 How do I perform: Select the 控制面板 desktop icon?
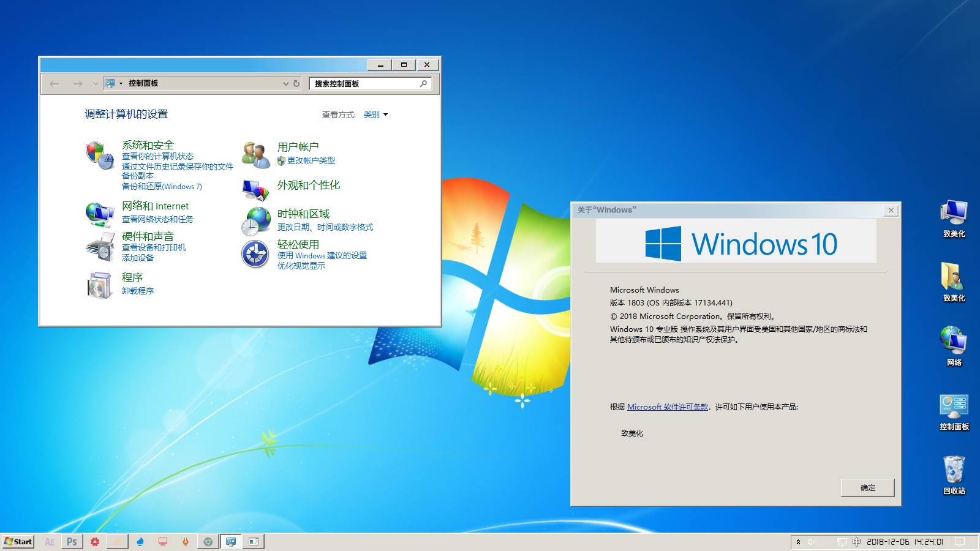point(954,412)
